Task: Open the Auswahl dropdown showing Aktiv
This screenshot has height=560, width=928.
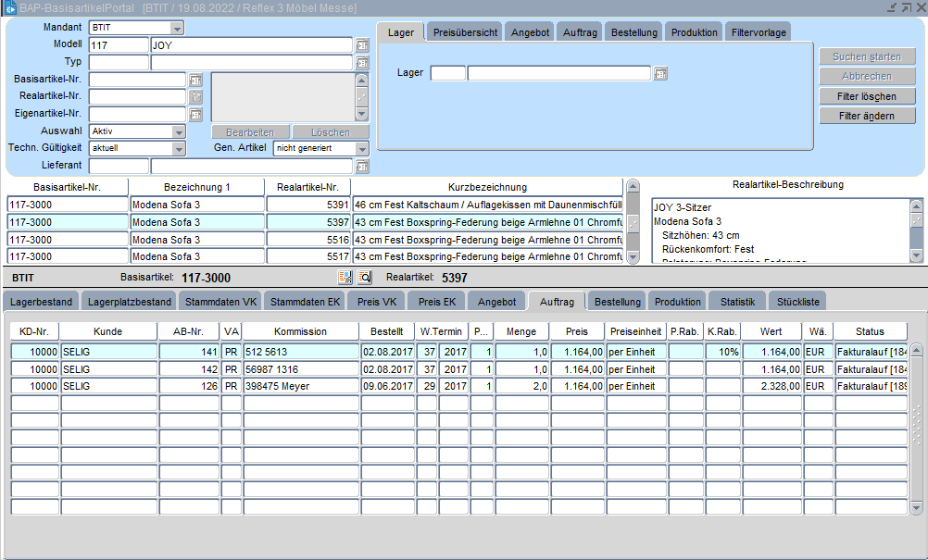Action: coord(179,131)
